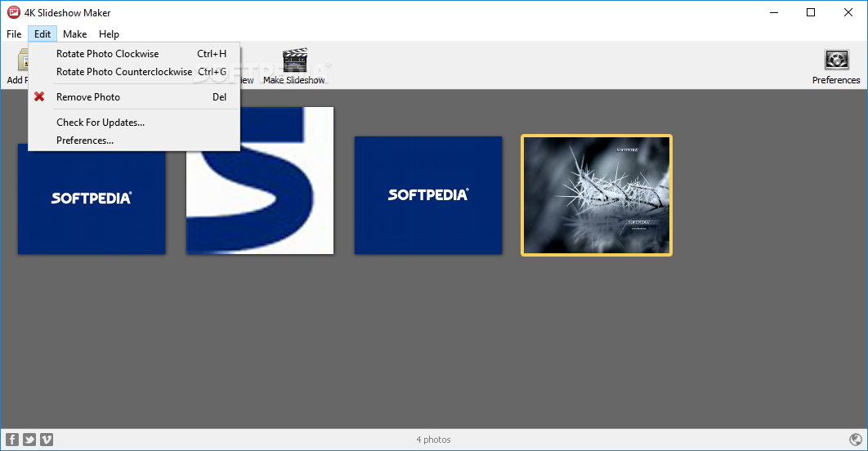868x451 pixels.
Task: Select the large blue S thumbnail
Action: 260,181
